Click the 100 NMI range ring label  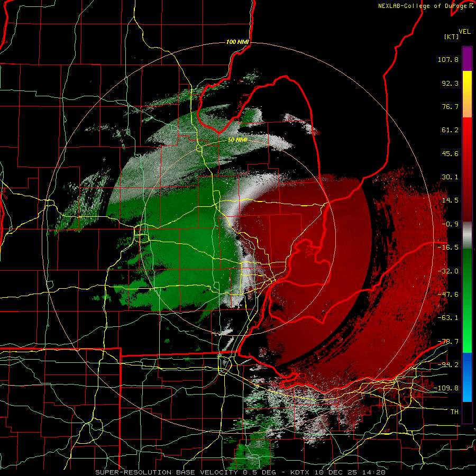tap(237, 42)
